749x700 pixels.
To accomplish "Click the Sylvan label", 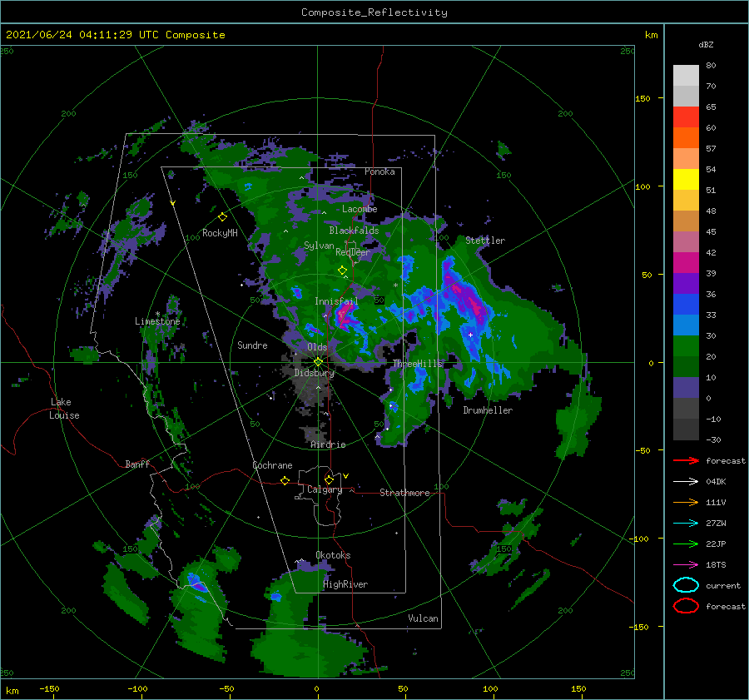I will pyautogui.click(x=319, y=246).
